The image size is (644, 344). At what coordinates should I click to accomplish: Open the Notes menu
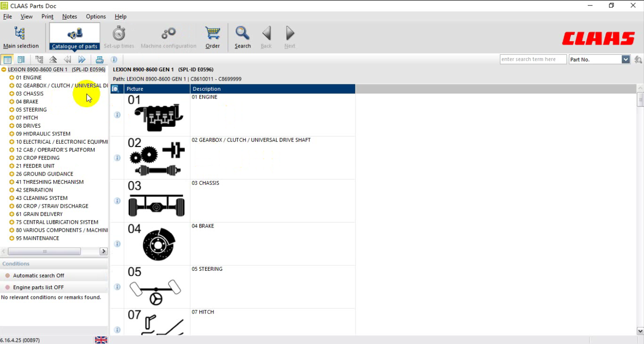tap(69, 16)
